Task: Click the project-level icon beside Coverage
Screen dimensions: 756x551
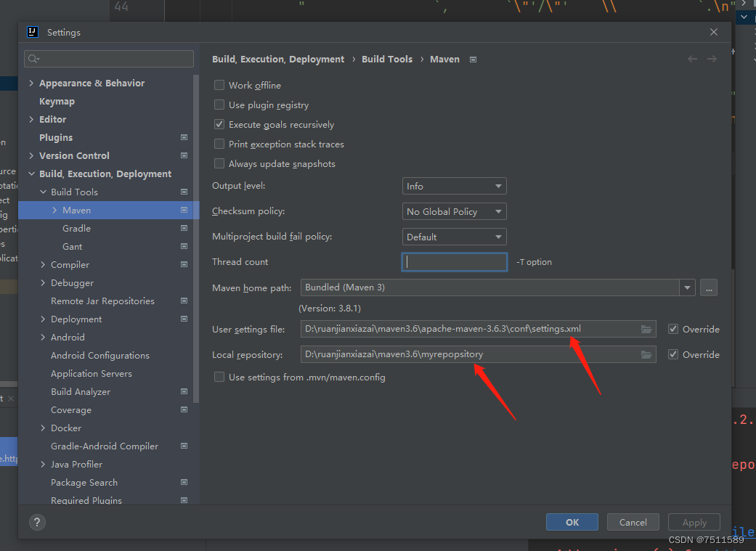Action: point(184,409)
